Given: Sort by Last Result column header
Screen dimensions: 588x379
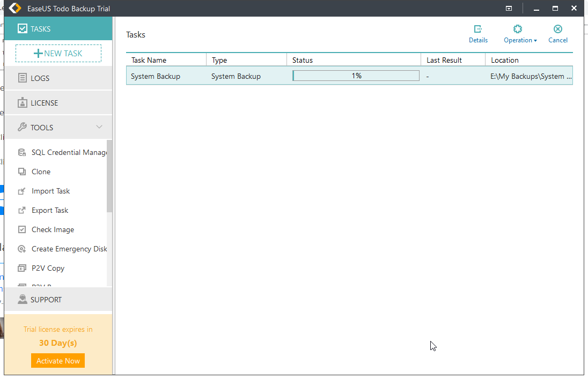Looking at the screenshot, I should pyautogui.click(x=453, y=60).
